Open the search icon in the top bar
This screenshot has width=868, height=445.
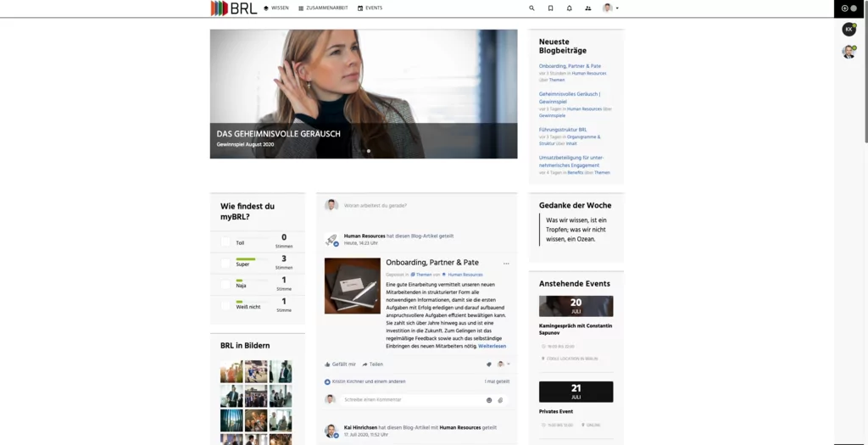[x=531, y=8]
